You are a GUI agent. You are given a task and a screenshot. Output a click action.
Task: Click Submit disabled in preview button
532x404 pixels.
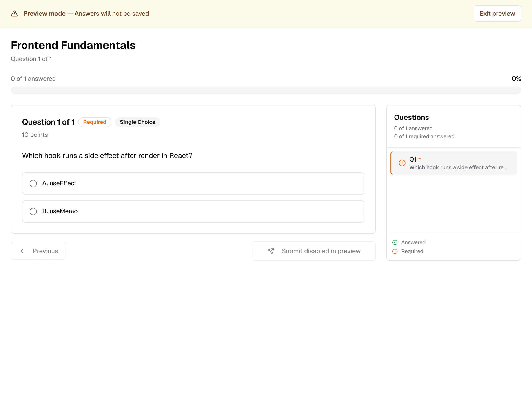coord(314,251)
